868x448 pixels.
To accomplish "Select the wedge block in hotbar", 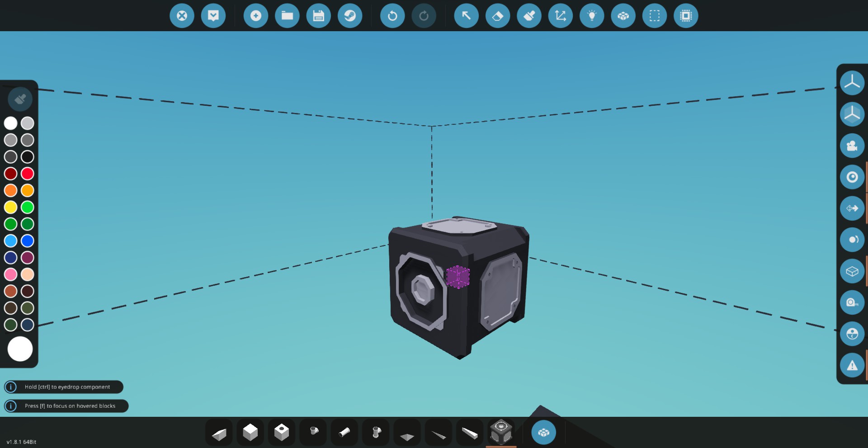I will (219, 433).
